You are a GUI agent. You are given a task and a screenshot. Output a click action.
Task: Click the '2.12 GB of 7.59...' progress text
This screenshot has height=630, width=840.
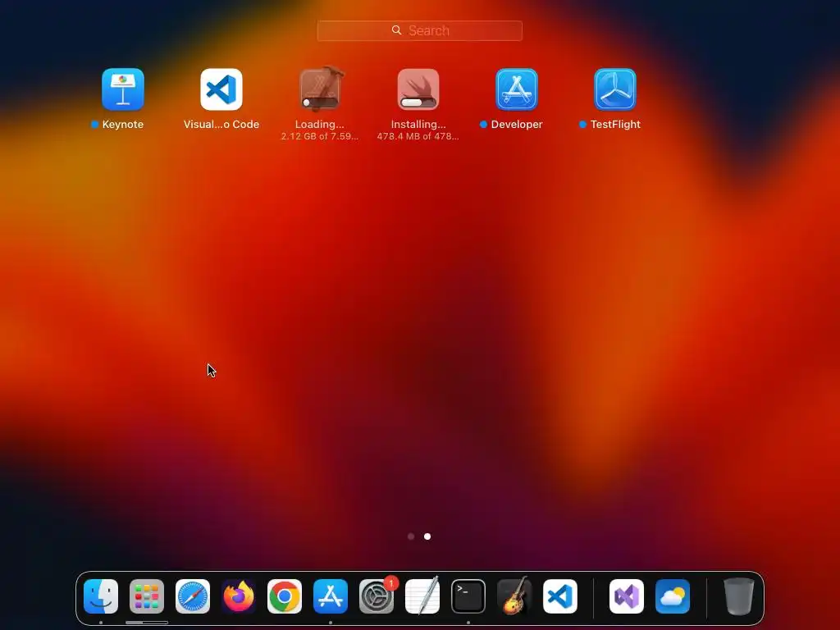click(320, 137)
